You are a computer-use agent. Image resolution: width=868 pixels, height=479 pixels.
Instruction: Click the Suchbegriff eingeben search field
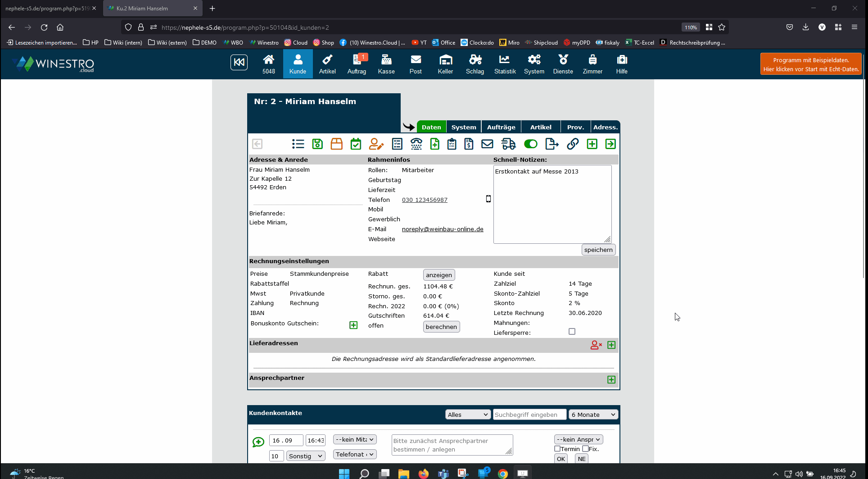point(529,415)
